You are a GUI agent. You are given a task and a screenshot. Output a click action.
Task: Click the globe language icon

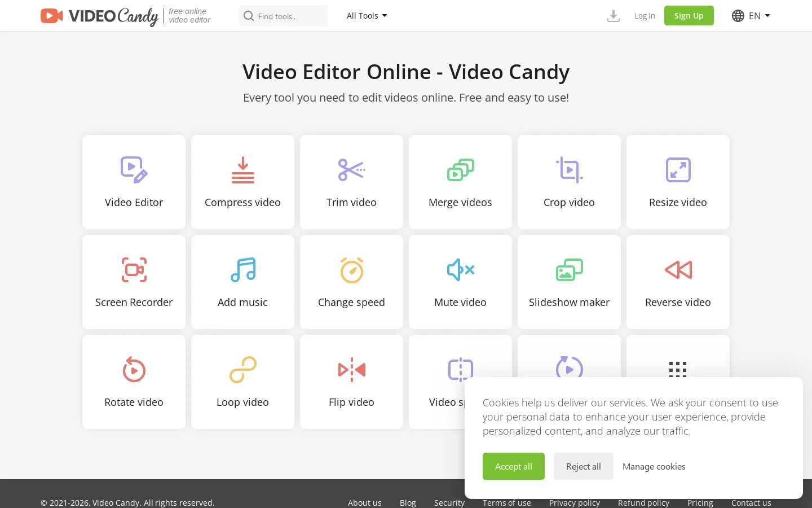738,16
